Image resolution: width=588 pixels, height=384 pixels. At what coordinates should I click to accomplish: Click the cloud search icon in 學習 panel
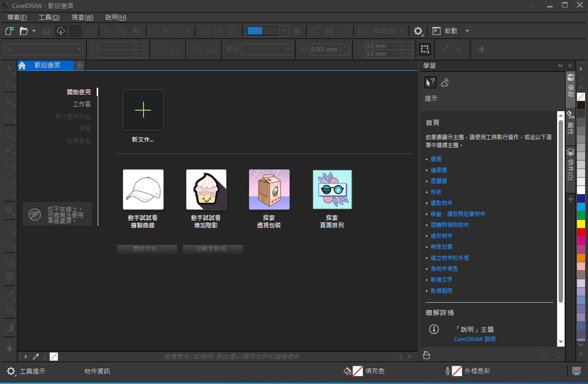445,82
